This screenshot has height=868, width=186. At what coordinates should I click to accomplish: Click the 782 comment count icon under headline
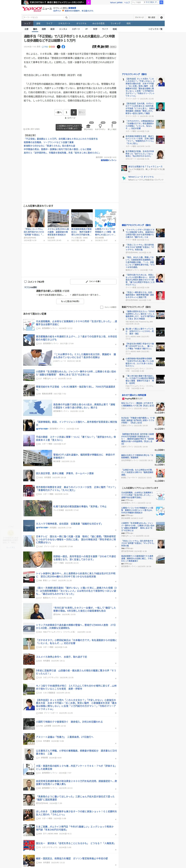[x=45, y=47]
